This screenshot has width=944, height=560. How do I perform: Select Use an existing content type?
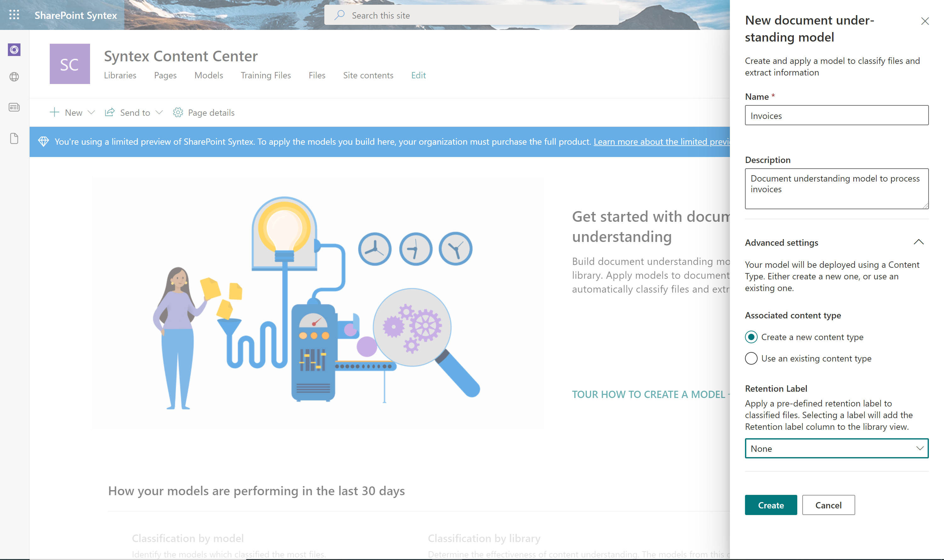click(x=751, y=358)
